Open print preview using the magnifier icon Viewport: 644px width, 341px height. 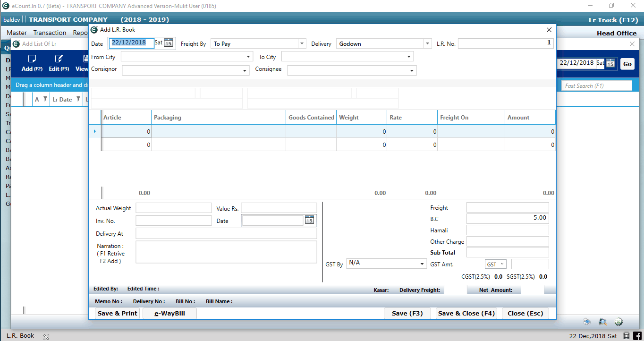coord(602,321)
